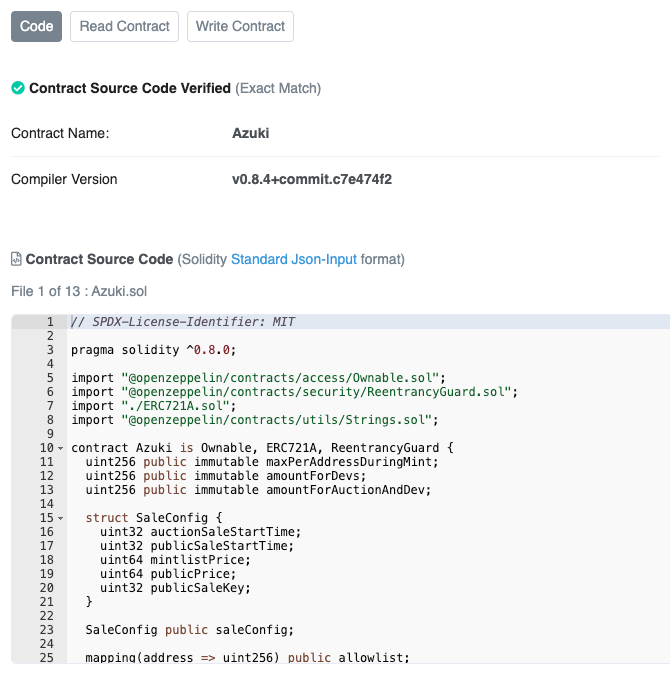Screen dimensions: 670x674
Task: Click the contract name value Azuki
Action: point(251,133)
